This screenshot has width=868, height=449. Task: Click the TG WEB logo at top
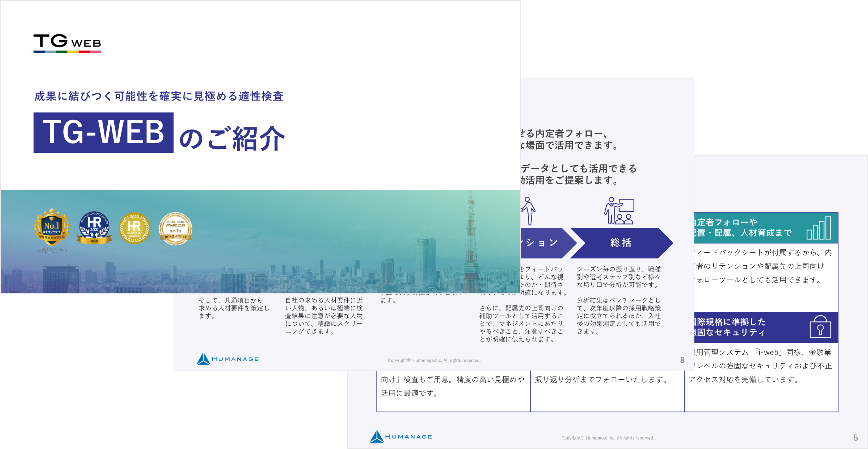[x=67, y=43]
